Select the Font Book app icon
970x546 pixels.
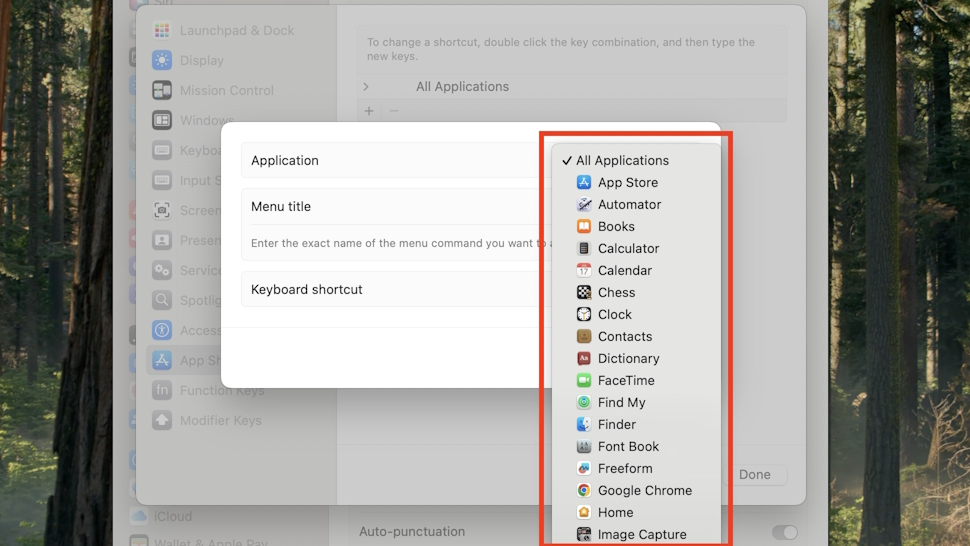click(x=583, y=446)
